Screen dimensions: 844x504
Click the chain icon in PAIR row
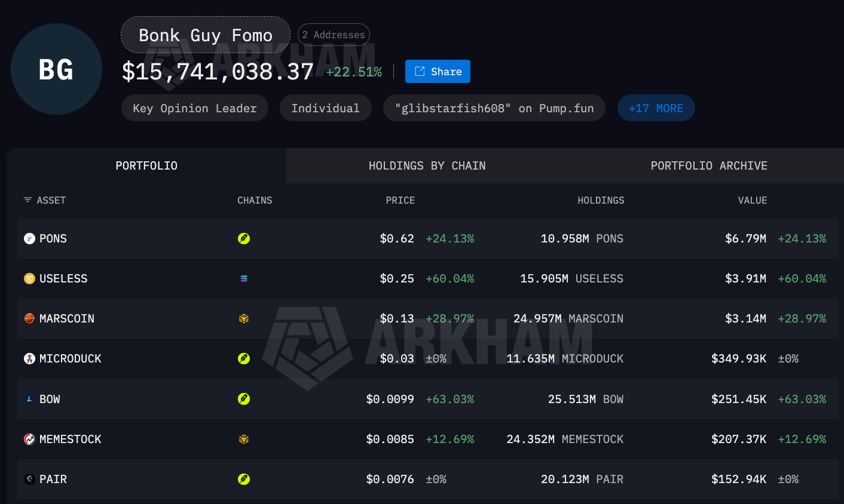pyautogui.click(x=244, y=479)
